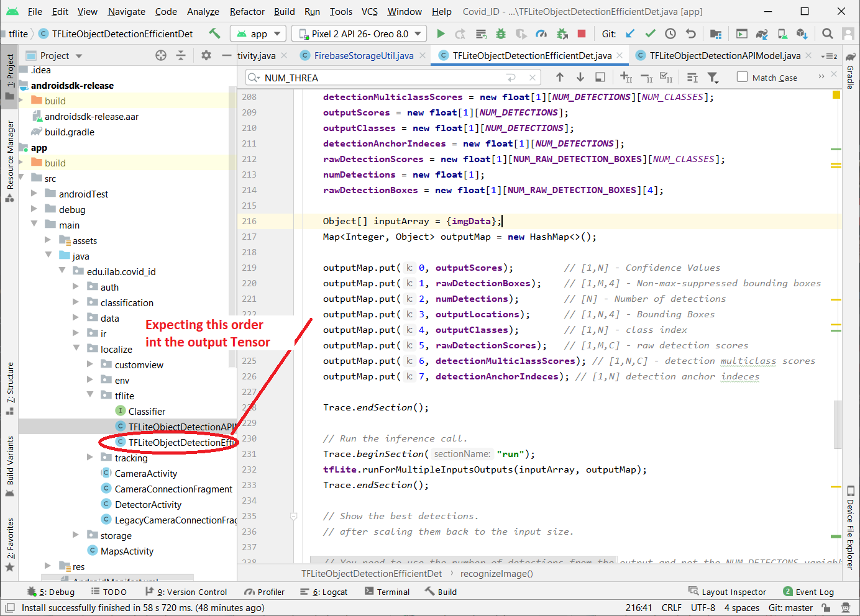The height and width of the screenshot is (616, 860).
Task: Commit changes via the Git commit checkmark
Action: pyautogui.click(x=650, y=34)
